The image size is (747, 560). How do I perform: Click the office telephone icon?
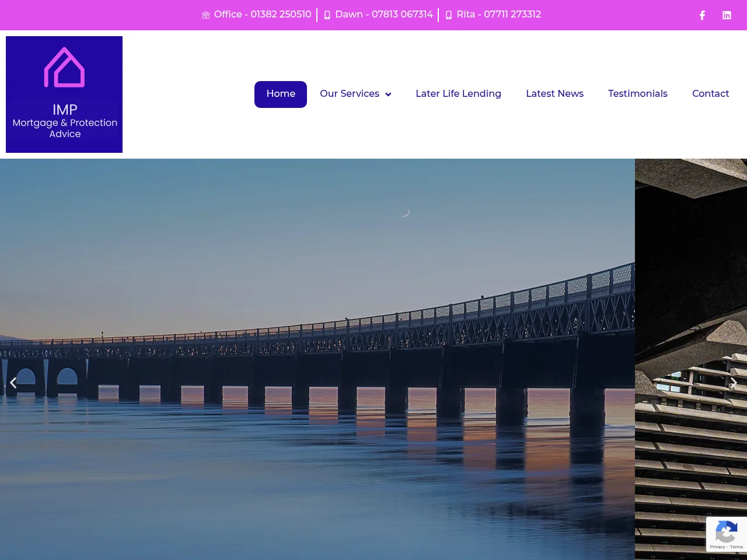click(205, 15)
